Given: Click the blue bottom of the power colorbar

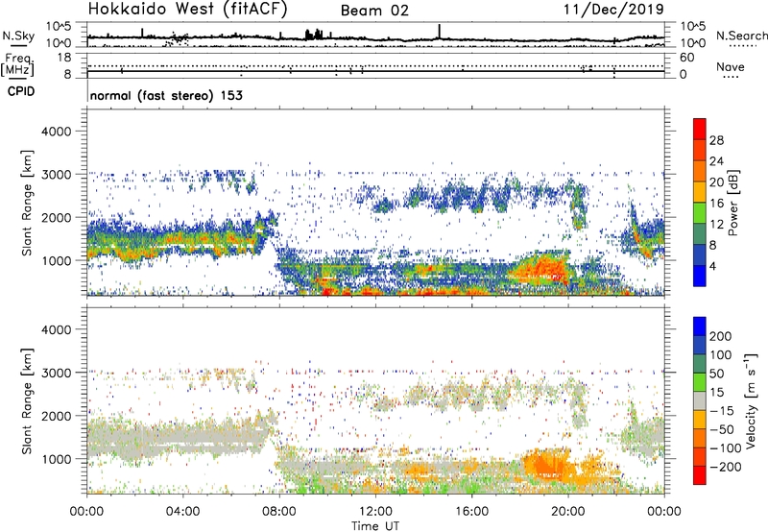Looking at the screenshot, I should pyautogui.click(x=700, y=277).
